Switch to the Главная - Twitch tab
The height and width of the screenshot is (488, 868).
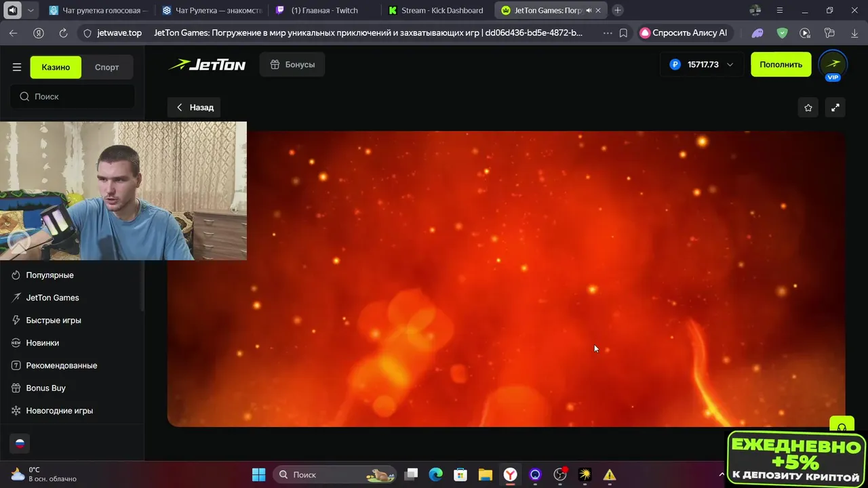(324, 10)
